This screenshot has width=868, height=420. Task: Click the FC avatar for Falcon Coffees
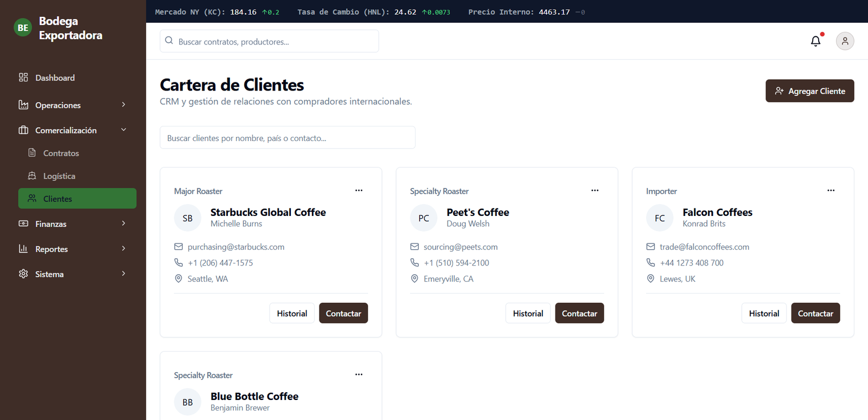pyautogui.click(x=660, y=218)
